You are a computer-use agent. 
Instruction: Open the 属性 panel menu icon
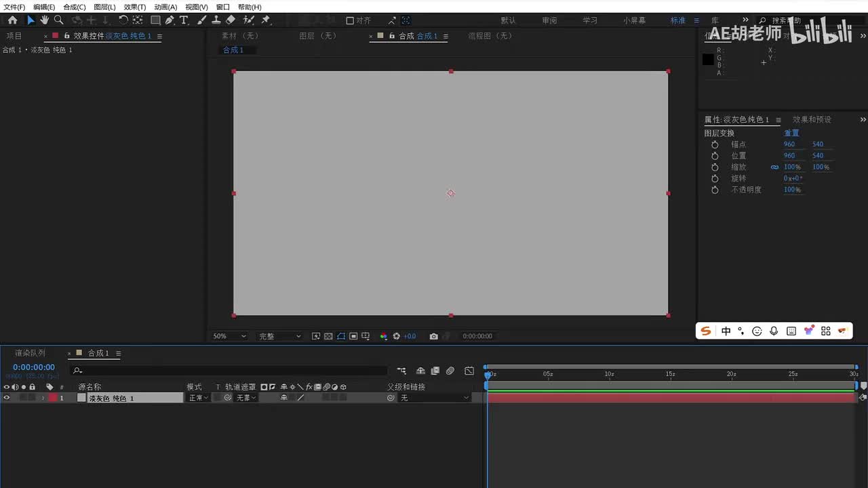coord(778,120)
